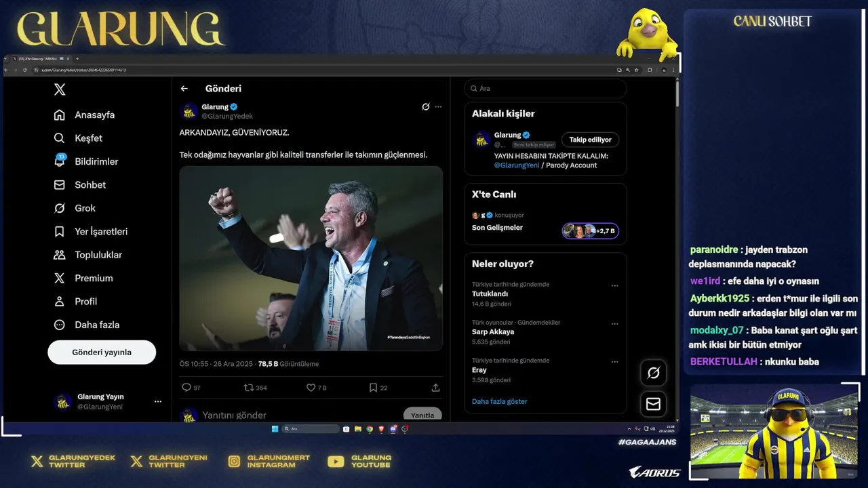This screenshot has height=488, width=868.
Task: Open the post's three-dot more menu
Action: (x=439, y=107)
